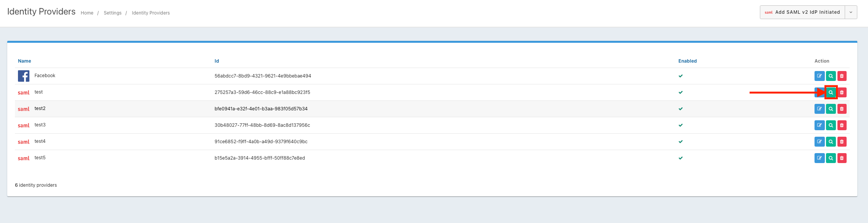This screenshot has height=223, width=868.
Task: Select the view icon on the test row
Action: (x=831, y=92)
